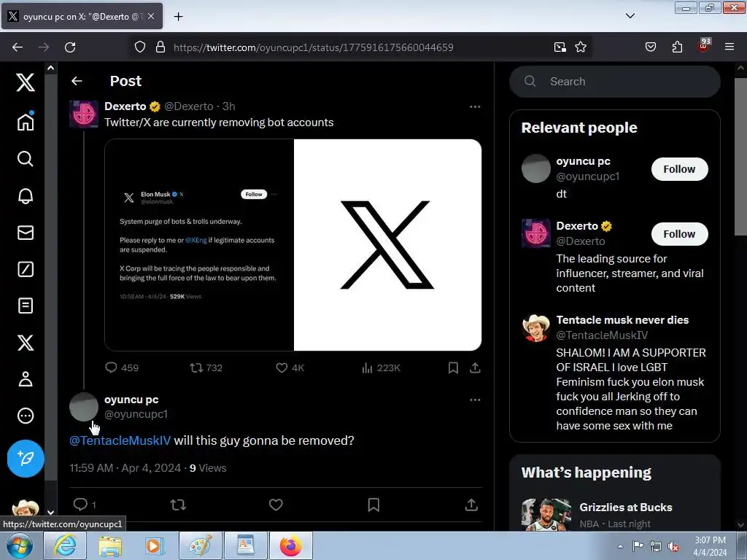Open Explore search icon in sidebar
Viewport: 747px width, 560px height.
pos(26,158)
